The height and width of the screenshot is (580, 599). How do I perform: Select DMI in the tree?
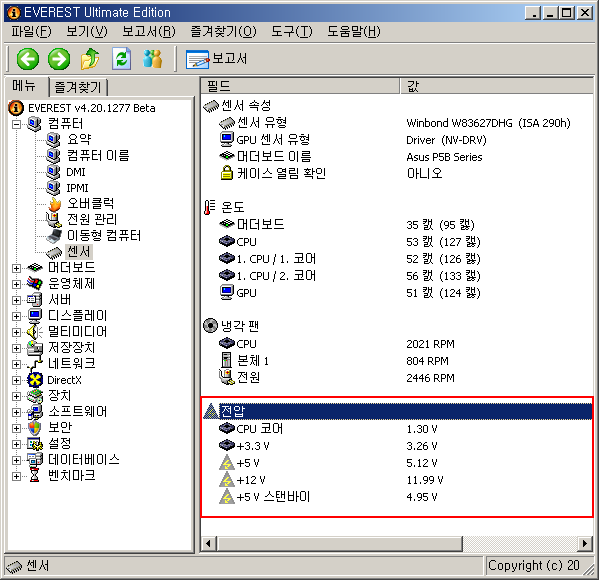pos(76,172)
